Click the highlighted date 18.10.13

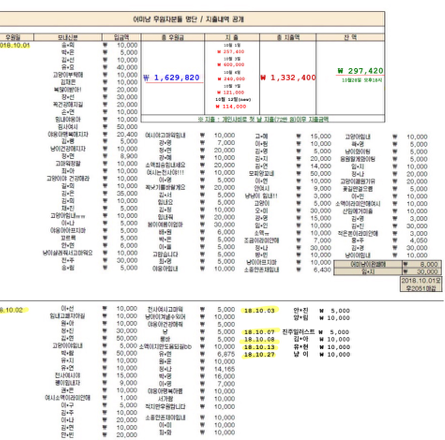(259, 347)
